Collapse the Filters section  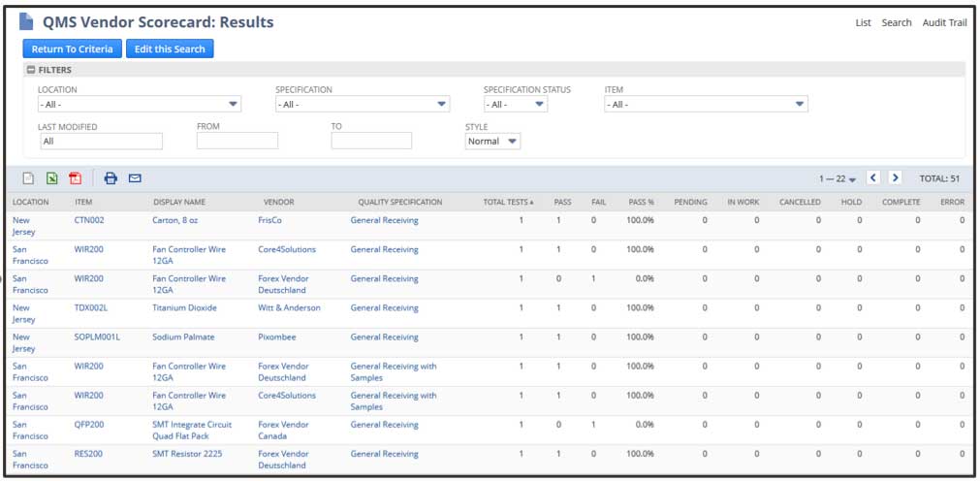(x=32, y=70)
